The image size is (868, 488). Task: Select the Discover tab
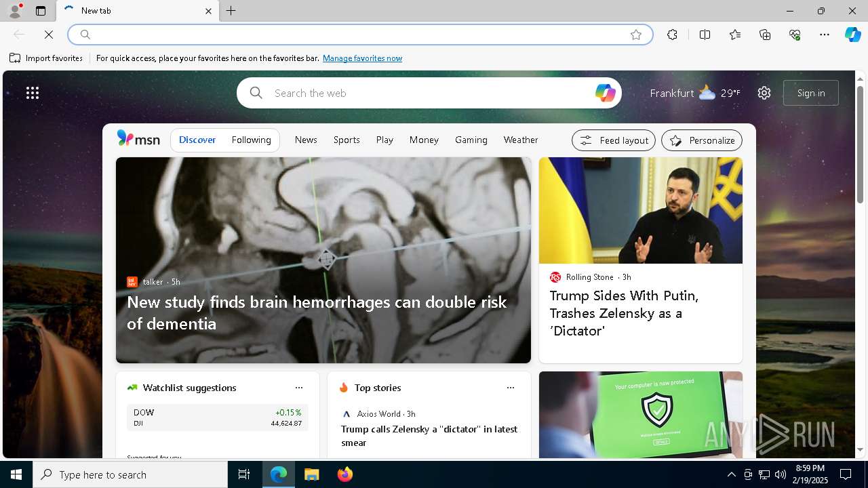197,140
